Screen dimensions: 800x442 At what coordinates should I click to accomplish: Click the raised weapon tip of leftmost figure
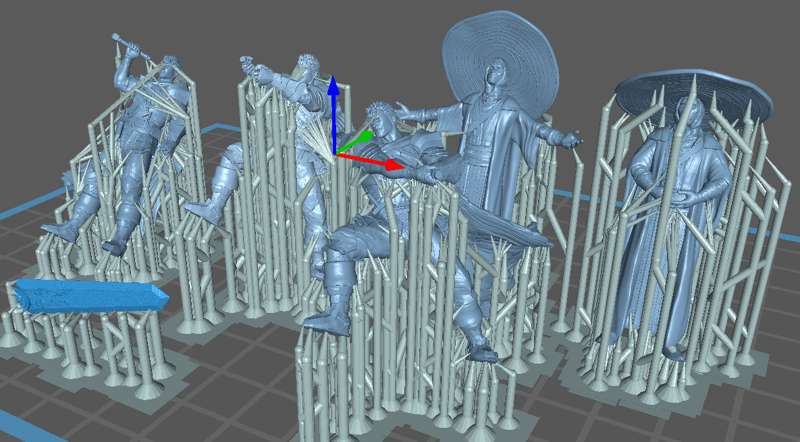click(x=120, y=39)
